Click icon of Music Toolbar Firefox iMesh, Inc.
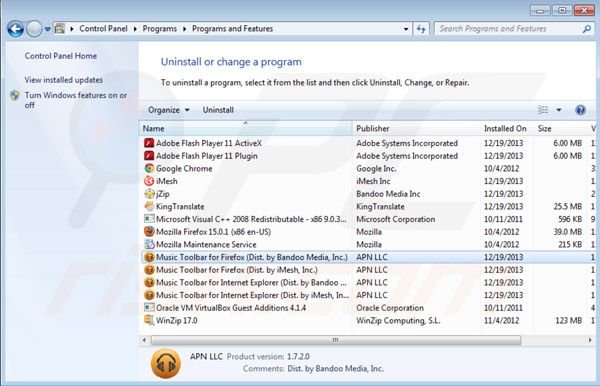The image size is (600, 386). [149, 270]
